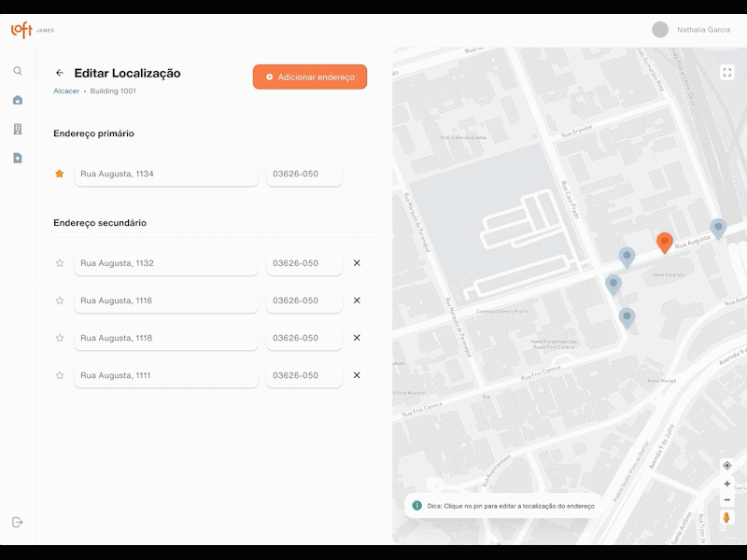
Task: Edit the primary address Rua Augusta, 1134 field
Action: click(x=166, y=174)
